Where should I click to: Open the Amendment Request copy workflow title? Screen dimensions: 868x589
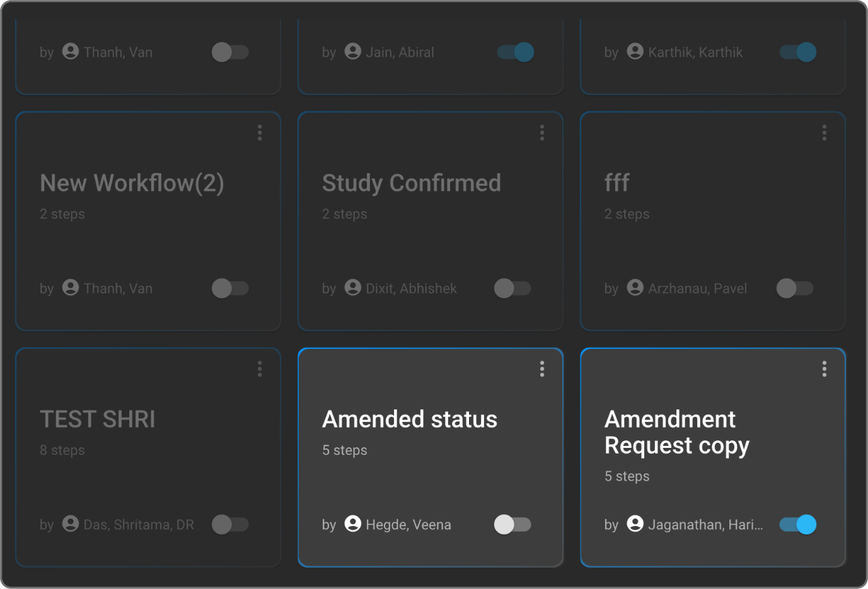(676, 432)
